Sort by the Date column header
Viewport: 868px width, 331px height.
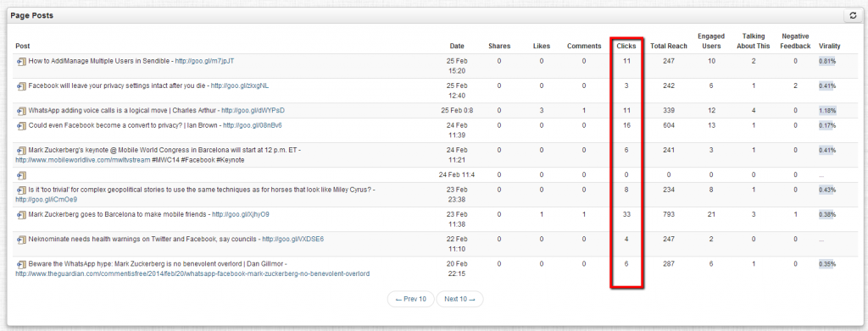coord(457,46)
